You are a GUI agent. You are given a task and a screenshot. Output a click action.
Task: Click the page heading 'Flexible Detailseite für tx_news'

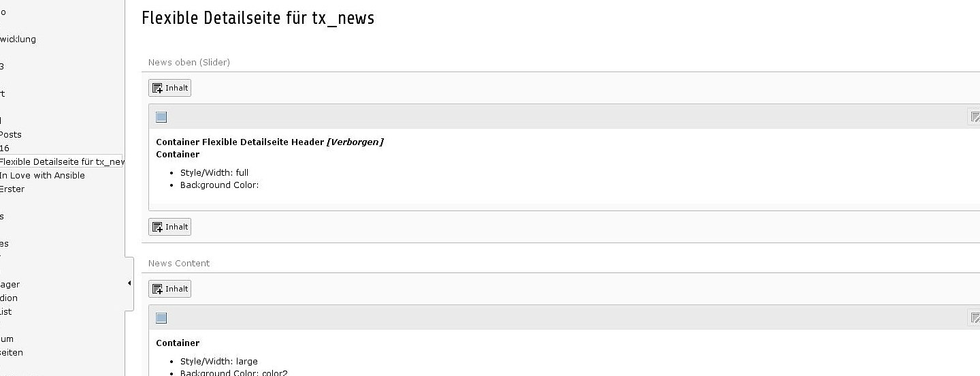258,18
